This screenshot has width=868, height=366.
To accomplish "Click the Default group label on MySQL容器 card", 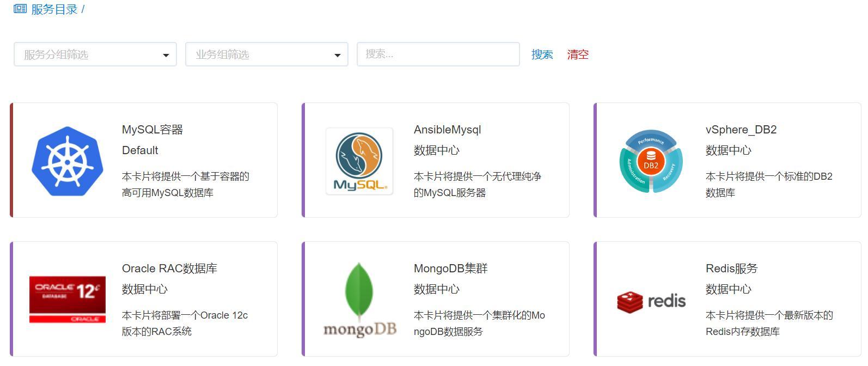I will point(140,150).
